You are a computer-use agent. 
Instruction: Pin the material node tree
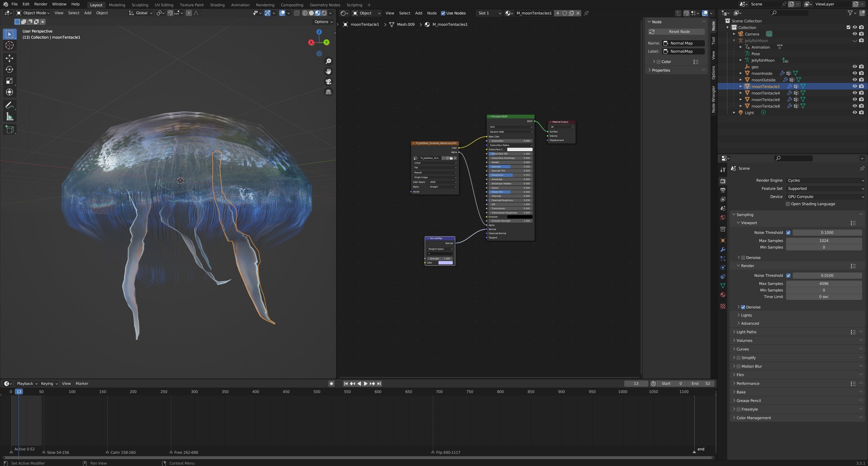click(586, 13)
